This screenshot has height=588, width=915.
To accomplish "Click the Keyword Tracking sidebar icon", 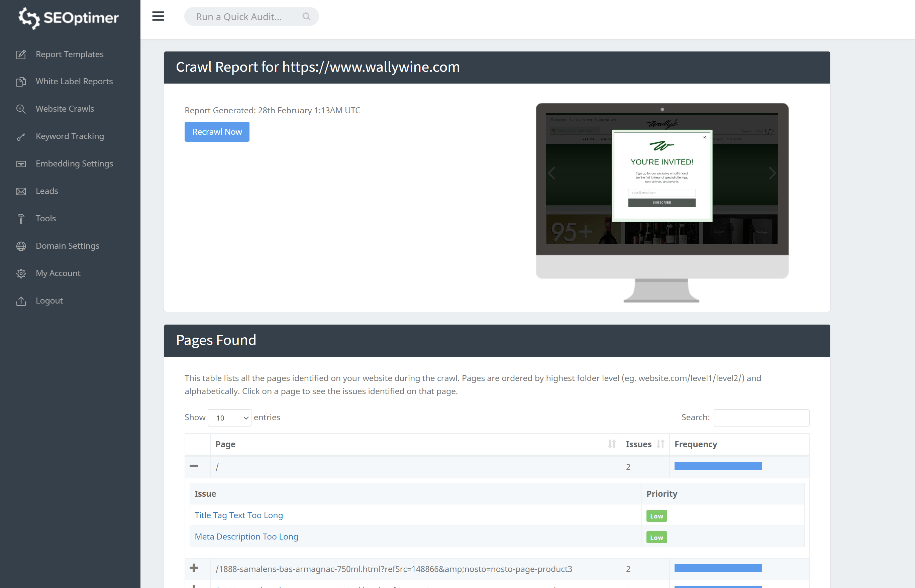I will point(21,136).
